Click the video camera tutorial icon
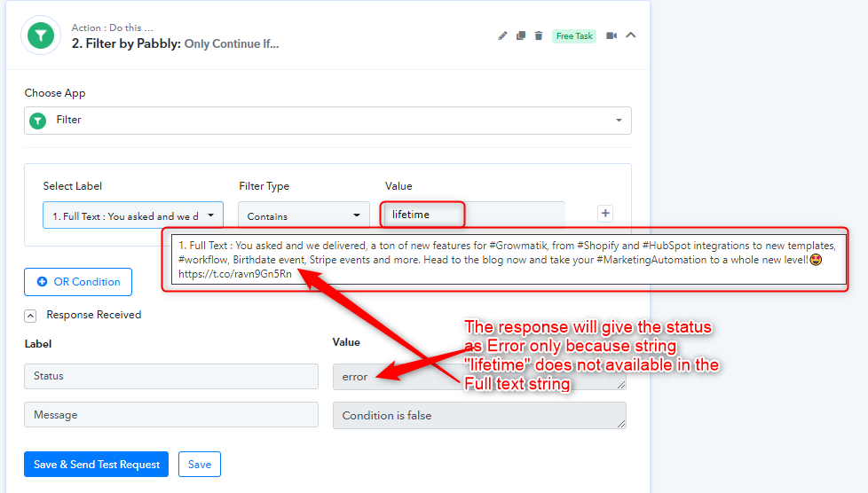The height and width of the screenshot is (493, 868). [612, 36]
